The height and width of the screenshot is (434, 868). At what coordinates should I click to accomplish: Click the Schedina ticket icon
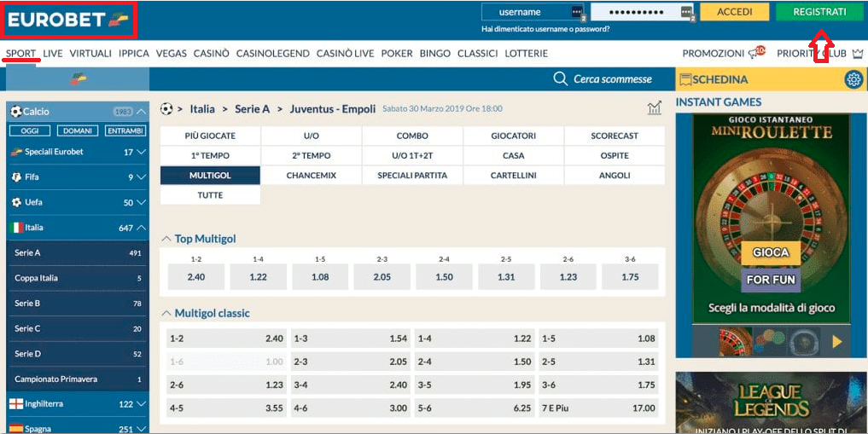tap(685, 79)
